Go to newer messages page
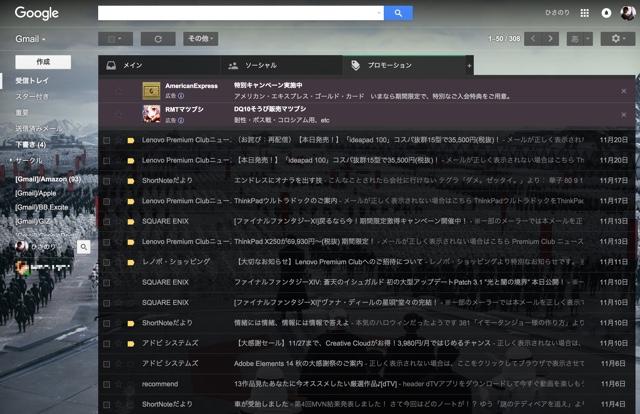Viewport: 640px width, 414px height. click(533, 39)
